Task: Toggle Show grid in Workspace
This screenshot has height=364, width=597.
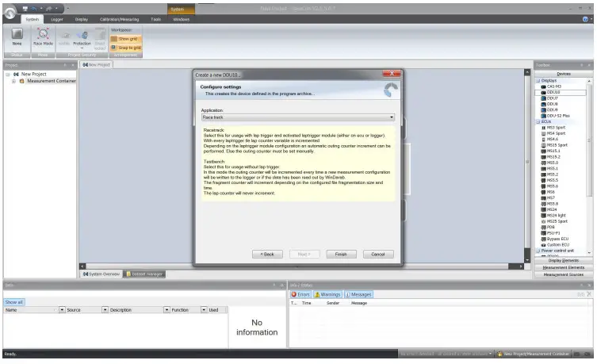Action: [x=125, y=39]
